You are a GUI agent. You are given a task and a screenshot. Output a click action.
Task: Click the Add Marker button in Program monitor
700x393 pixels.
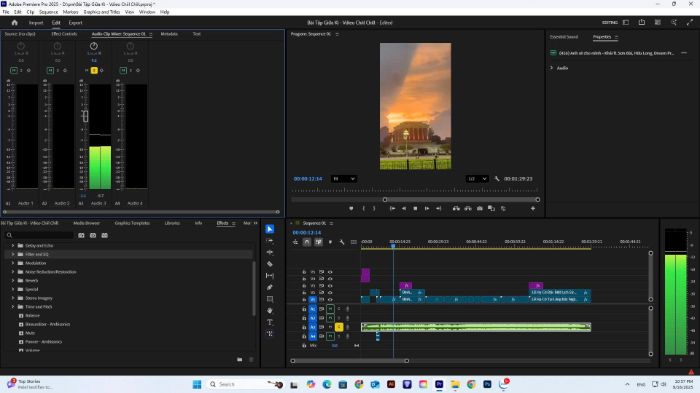(351, 209)
